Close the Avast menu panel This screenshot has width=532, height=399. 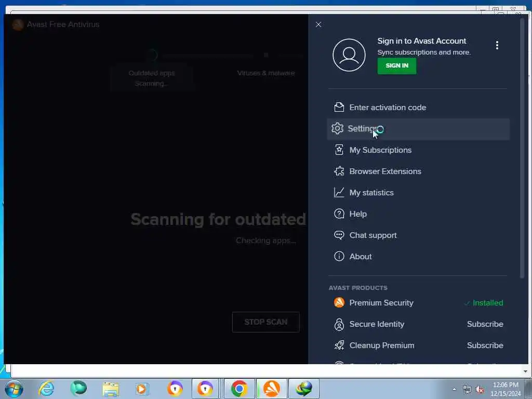pyautogui.click(x=318, y=24)
